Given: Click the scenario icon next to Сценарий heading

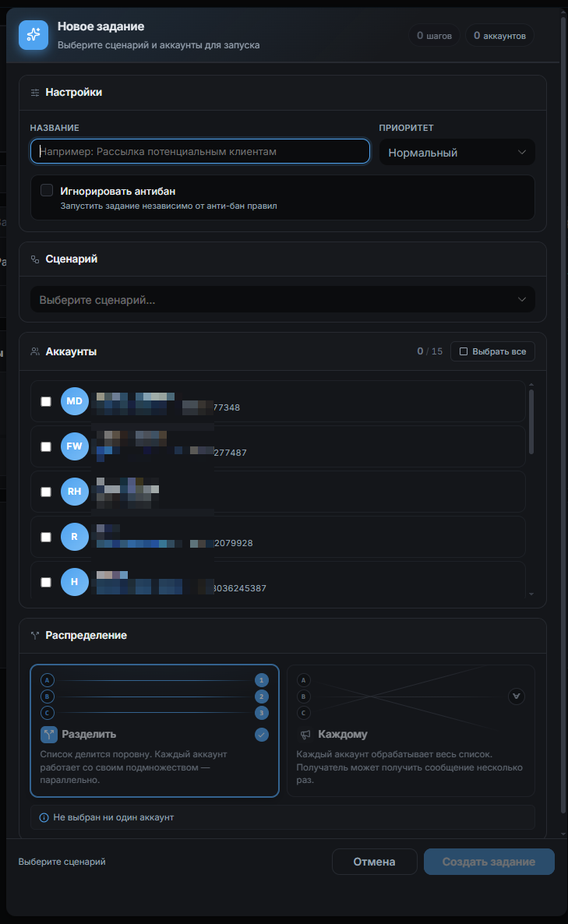Looking at the screenshot, I should tap(35, 259).
